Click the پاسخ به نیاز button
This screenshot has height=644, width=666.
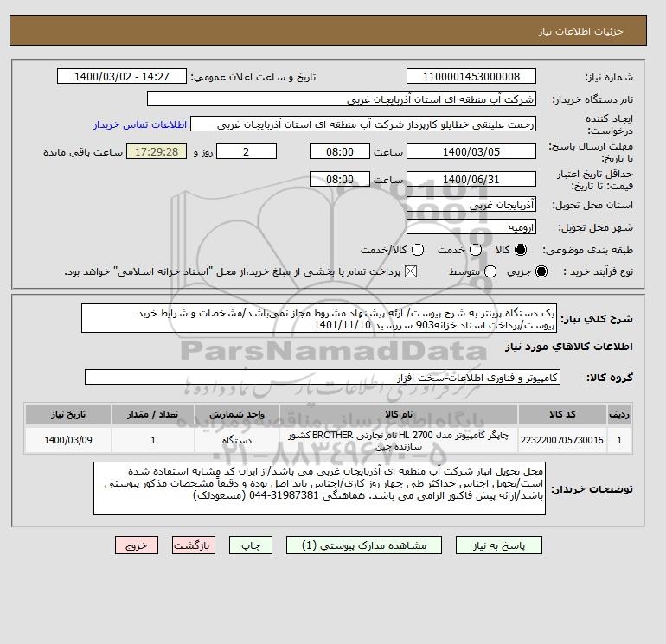(x=499, y=545)
